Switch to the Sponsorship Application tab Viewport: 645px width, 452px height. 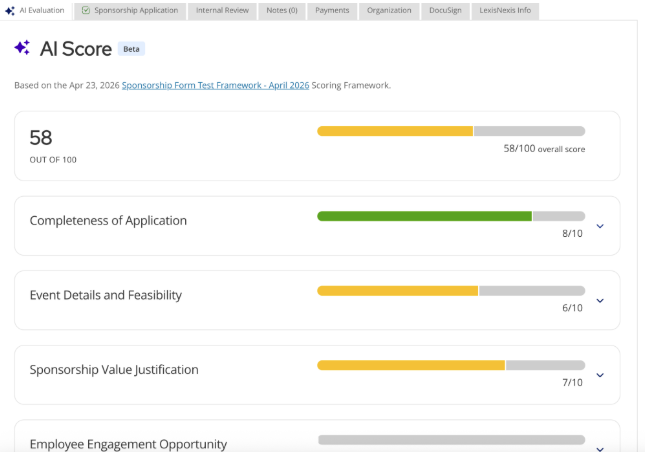point(130,11)
